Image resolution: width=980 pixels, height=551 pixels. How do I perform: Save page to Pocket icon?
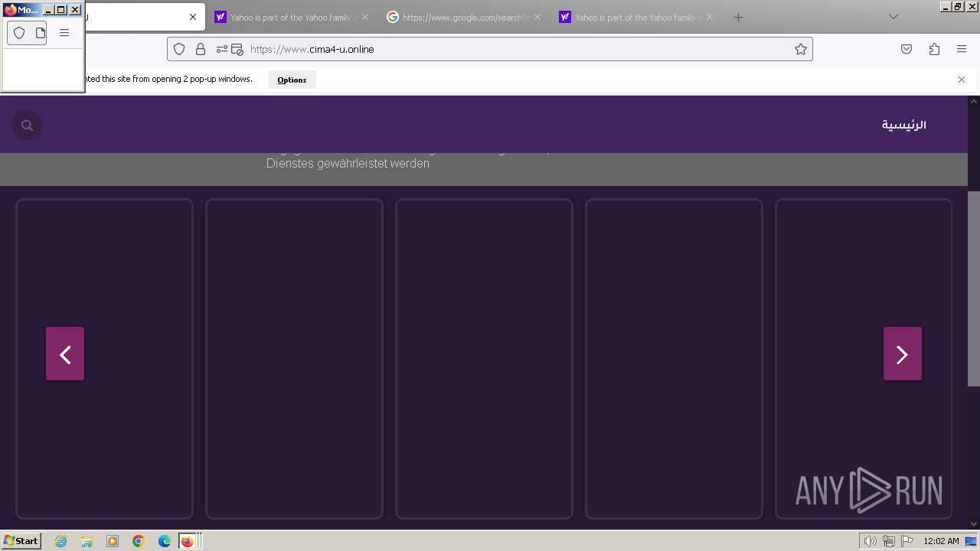[x=906, y=49]
